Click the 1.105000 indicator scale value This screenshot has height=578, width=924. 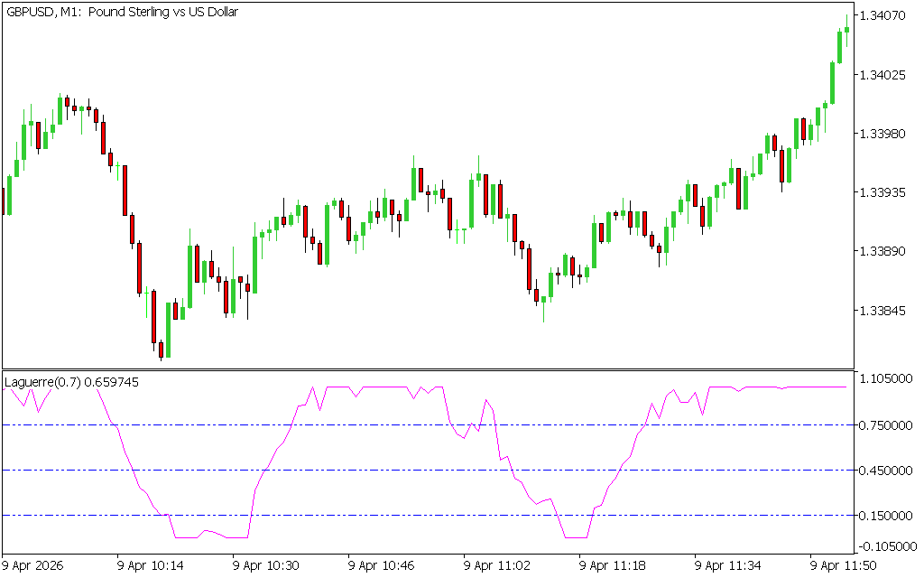coord(886,379)
